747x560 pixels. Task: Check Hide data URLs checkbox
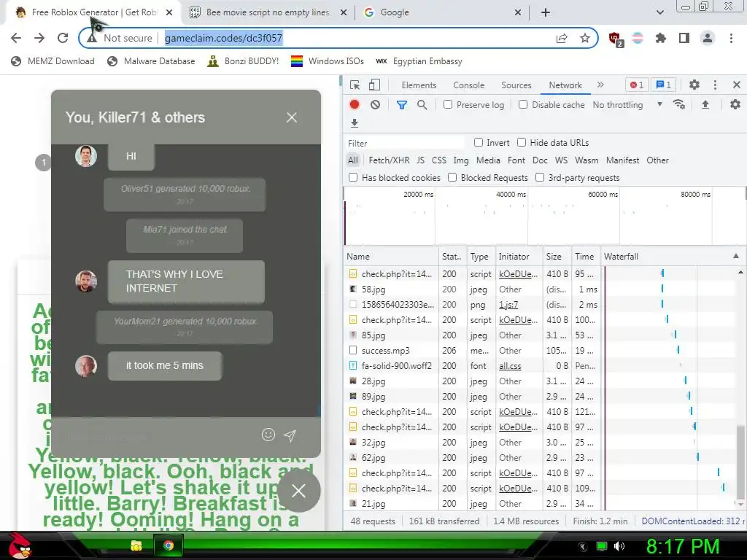point(522,142)
